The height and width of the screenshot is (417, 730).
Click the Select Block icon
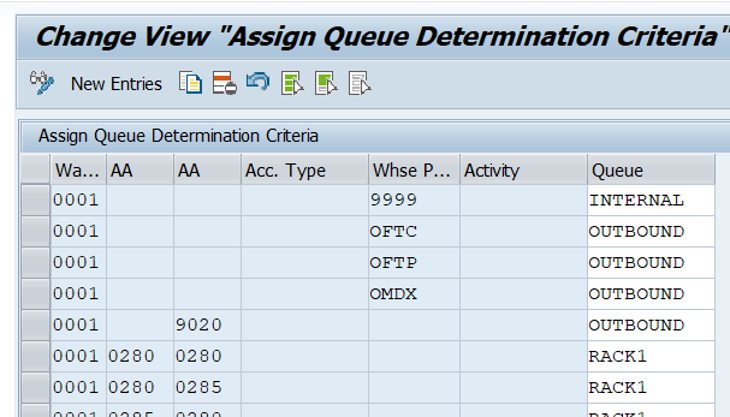click(326, 84)
